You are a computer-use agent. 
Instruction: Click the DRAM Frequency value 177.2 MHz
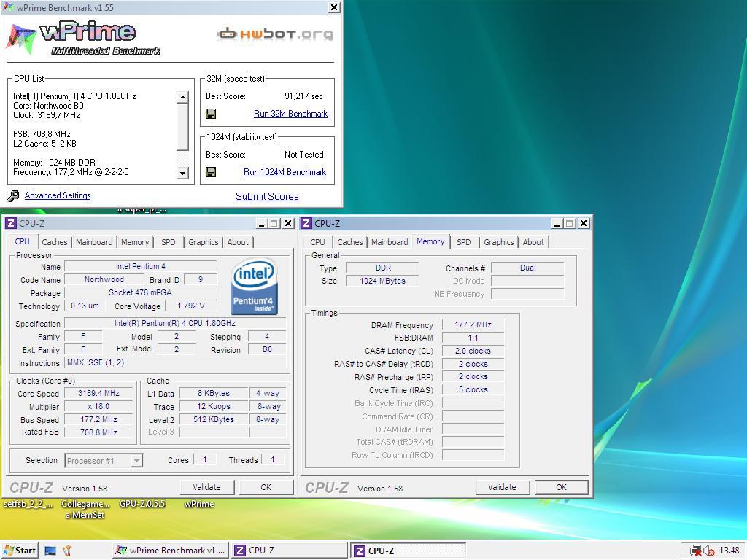(473, 324)
